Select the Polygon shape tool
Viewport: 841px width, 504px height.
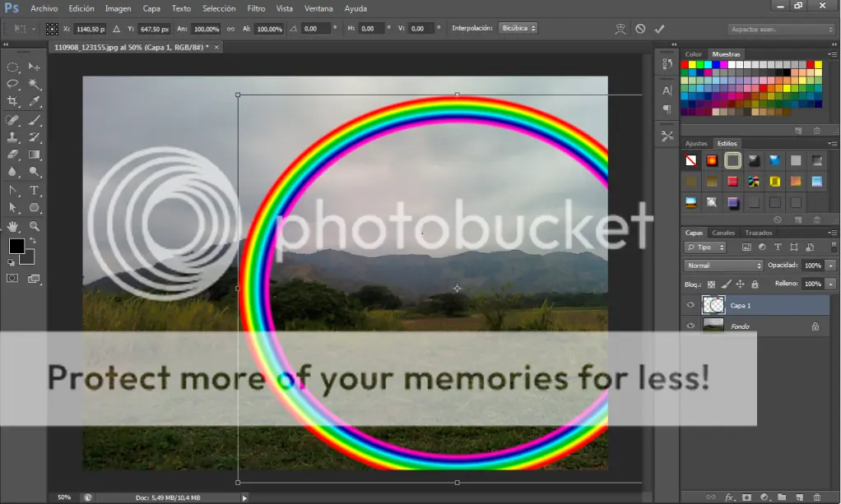[x=34, y=207]
